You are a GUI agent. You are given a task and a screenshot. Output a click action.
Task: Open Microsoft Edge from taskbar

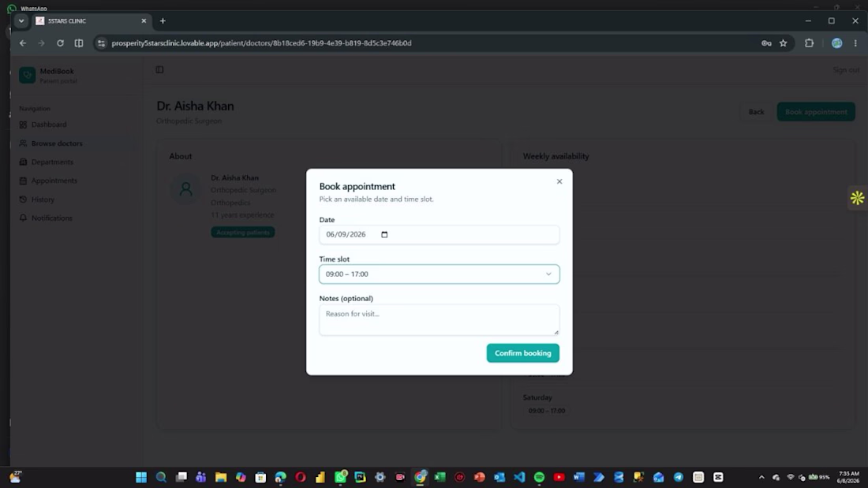coord(281,477)
